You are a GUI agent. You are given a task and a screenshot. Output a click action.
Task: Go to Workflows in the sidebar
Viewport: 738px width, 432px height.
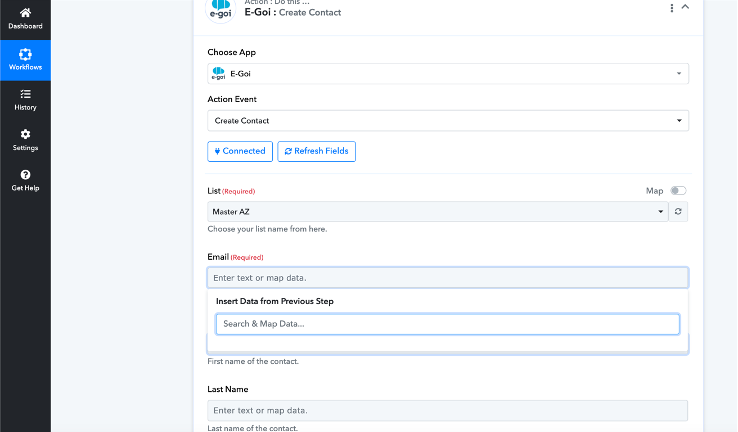tap(25, 60)
